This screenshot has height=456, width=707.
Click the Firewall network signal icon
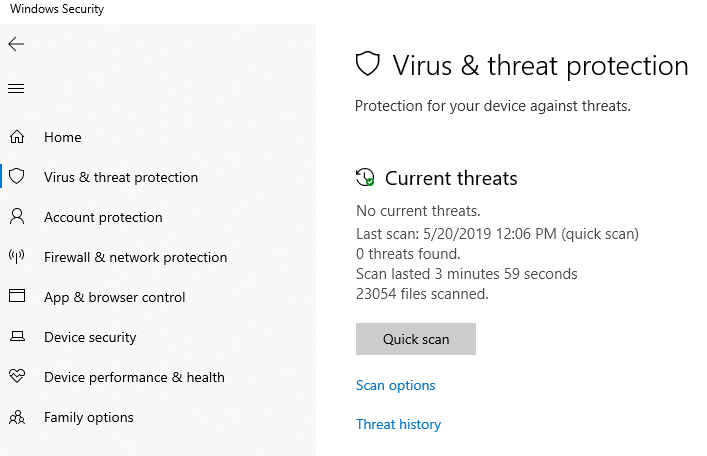(16, 257)
